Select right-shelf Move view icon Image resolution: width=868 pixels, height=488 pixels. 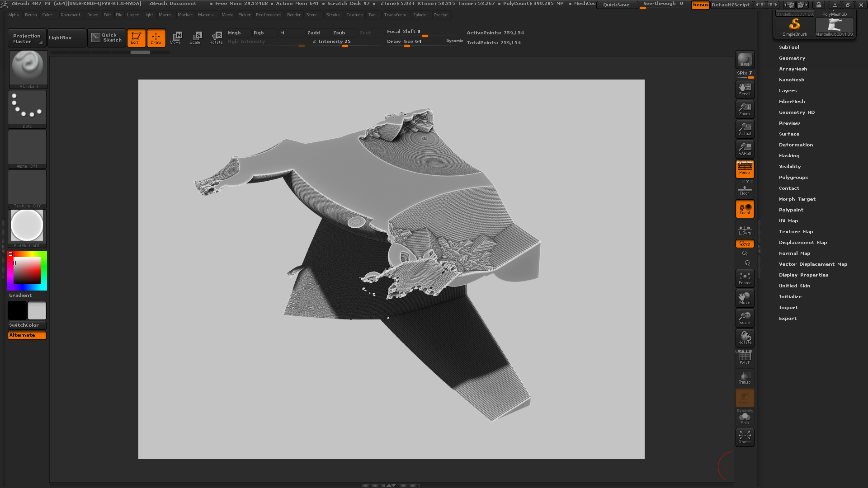tap(745, 298)
